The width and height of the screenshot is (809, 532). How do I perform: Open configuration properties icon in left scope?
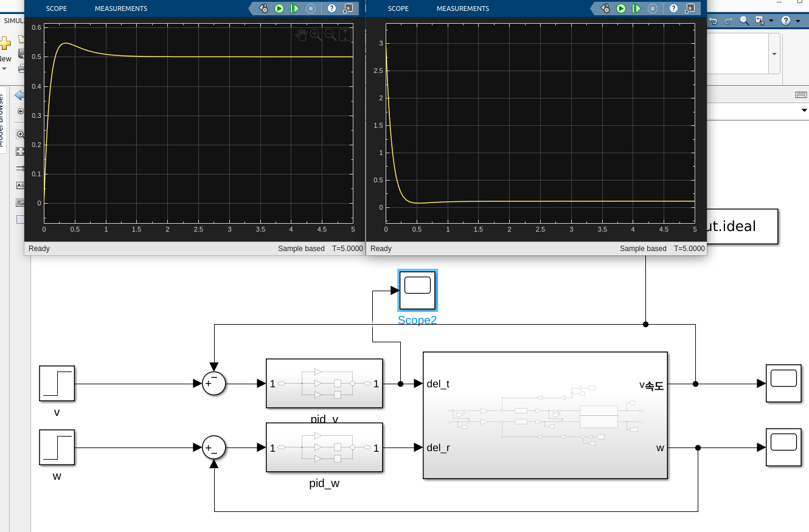click(x=263, y=9)
